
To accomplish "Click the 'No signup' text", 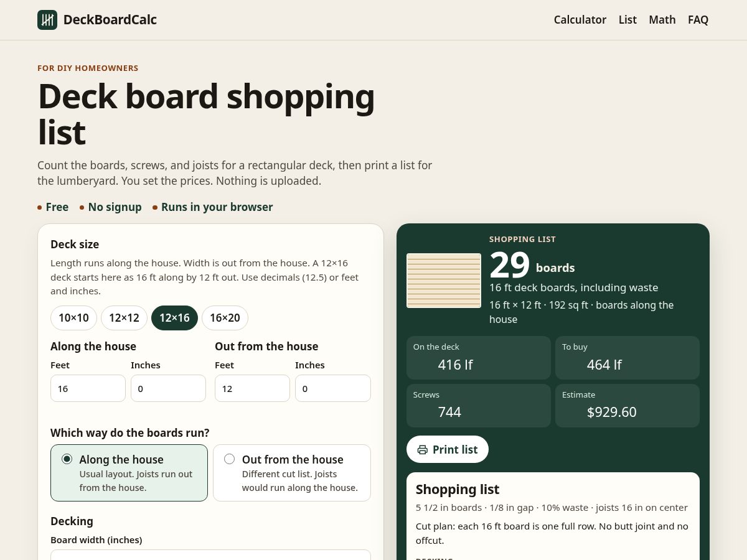I will tap(115, 207).
